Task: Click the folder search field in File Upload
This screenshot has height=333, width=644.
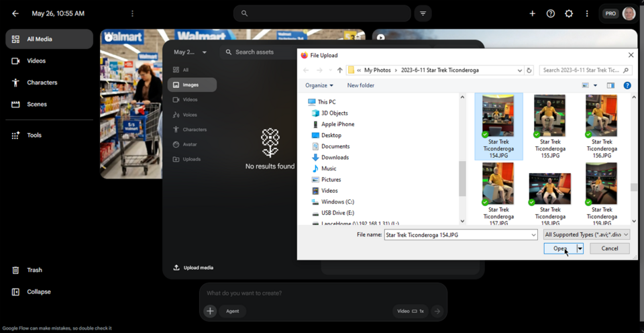Action: coord(586,70)
